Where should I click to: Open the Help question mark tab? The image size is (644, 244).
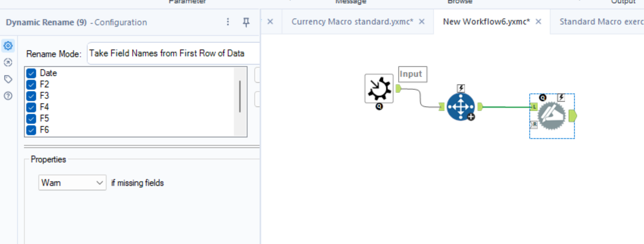[8, 95]
